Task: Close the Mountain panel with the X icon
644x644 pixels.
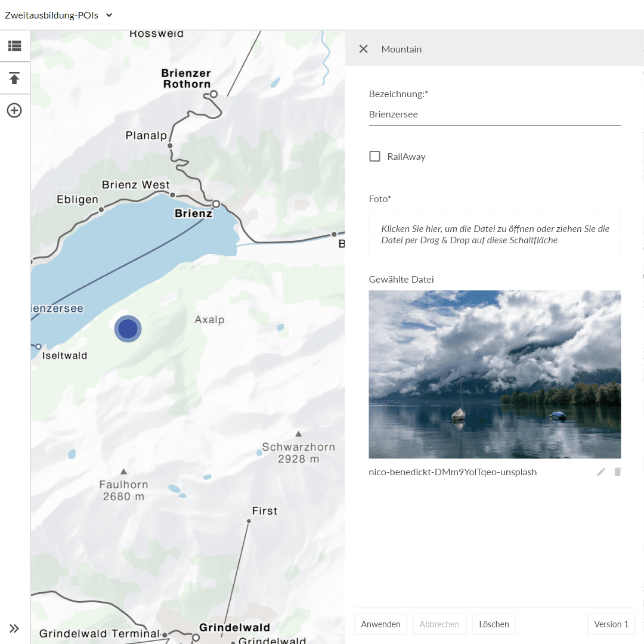Action: pos(364,49)
